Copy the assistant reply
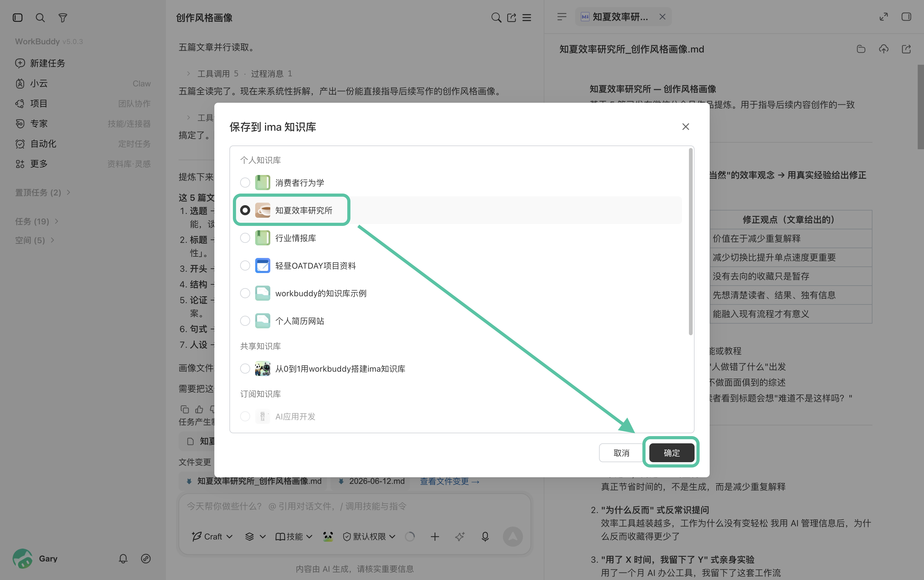924x580 pixels. tap(184, 409)
